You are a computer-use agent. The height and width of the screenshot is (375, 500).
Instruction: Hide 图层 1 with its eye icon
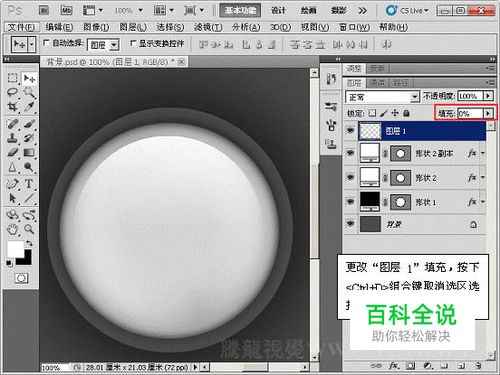tap(350, 130)
